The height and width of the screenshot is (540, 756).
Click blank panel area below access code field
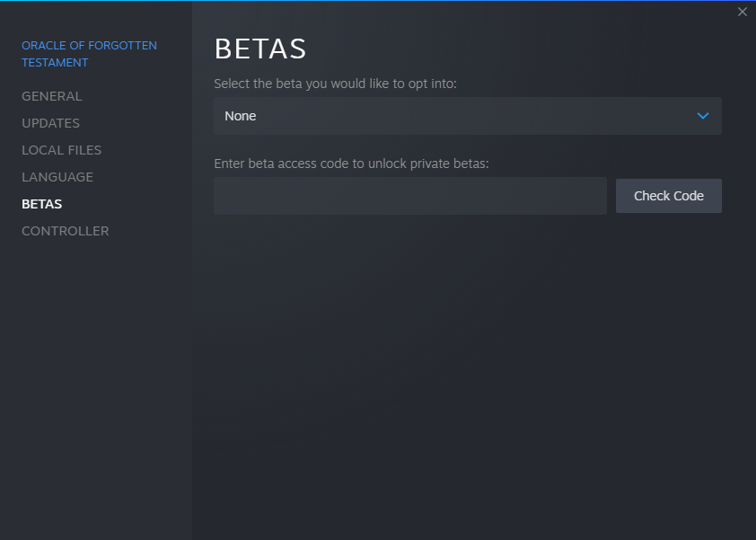click(x=467, y=359)
